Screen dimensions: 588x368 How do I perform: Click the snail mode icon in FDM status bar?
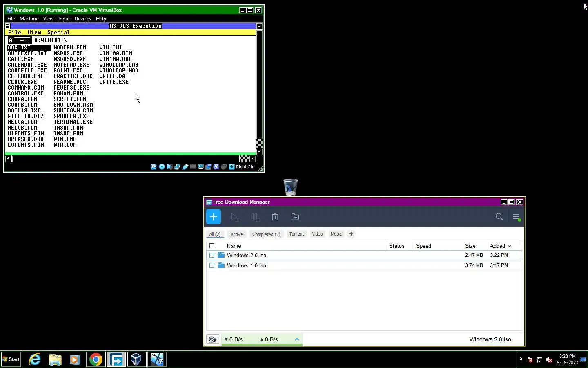point(213,339)
